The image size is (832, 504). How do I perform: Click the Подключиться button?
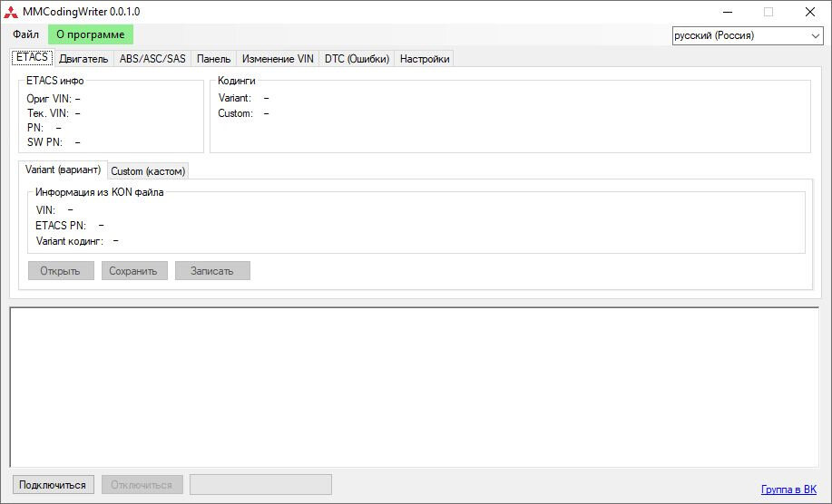point(53,485)
